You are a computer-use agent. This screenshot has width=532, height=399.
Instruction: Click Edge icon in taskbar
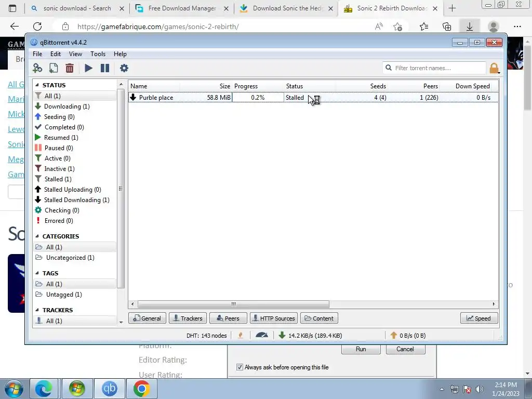click(44, 389)
